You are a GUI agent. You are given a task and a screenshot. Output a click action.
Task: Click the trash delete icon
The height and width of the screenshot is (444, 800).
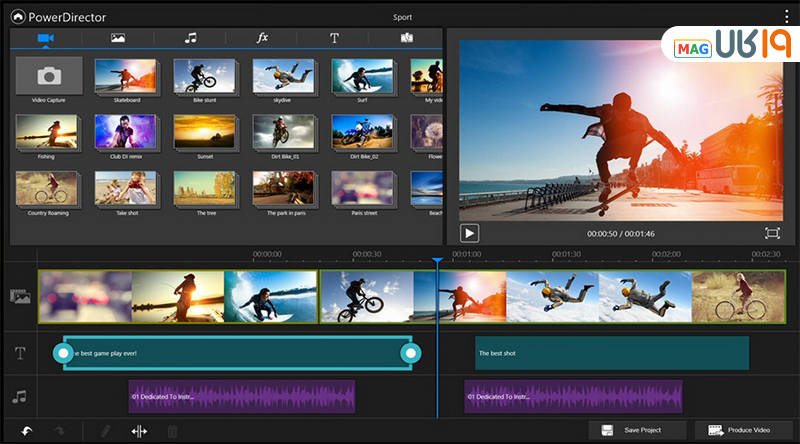point(173,430)
